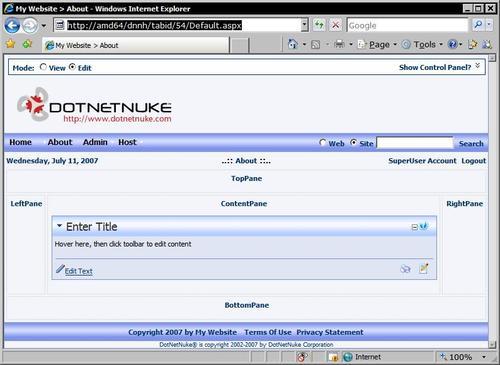This screenshot has height=365, width=500.
Task: Click the Edit Text link
Action: click(78, 271)
